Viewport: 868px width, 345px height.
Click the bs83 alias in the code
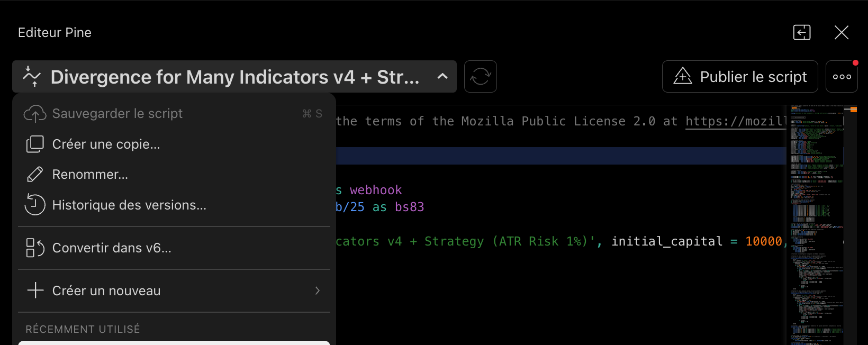coord(410,207)
